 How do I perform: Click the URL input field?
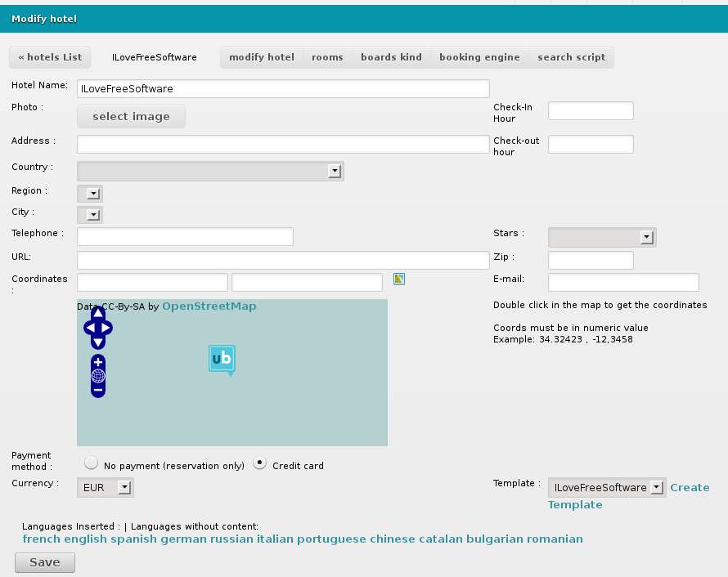click(283, 260)
